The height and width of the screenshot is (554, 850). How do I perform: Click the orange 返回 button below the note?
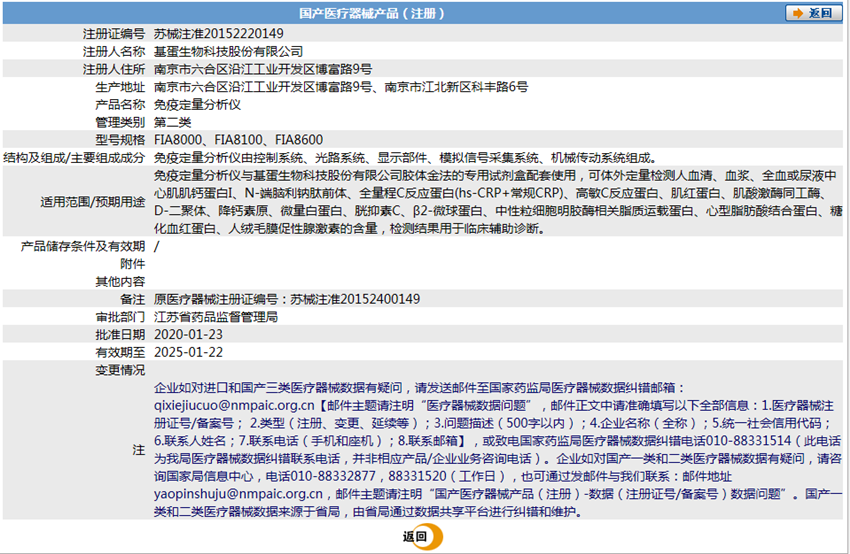[x=423, y=537]
